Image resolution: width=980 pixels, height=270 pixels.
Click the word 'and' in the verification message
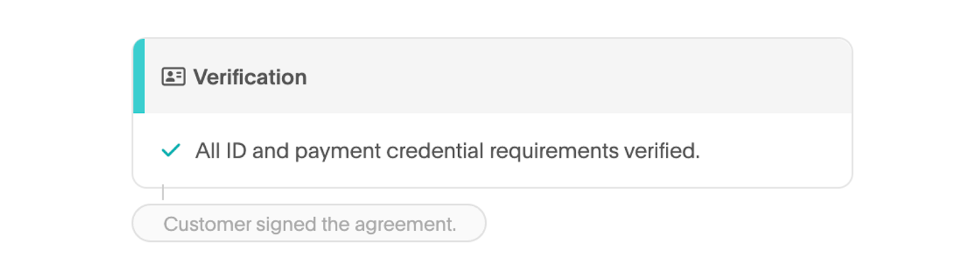coord(270,151)
